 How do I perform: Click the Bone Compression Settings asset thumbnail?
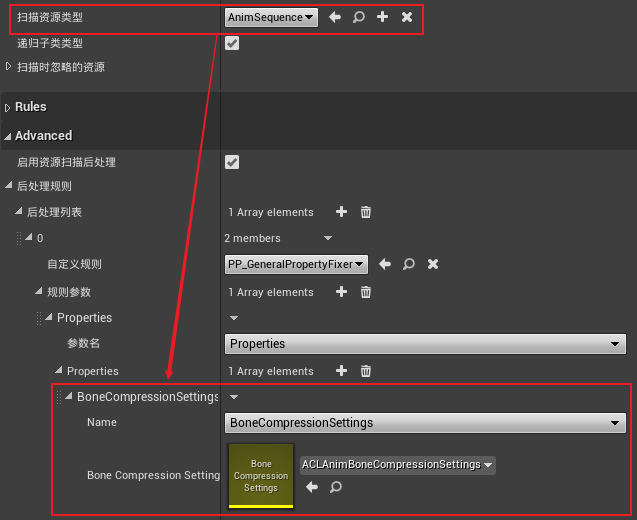coord(261,475)
